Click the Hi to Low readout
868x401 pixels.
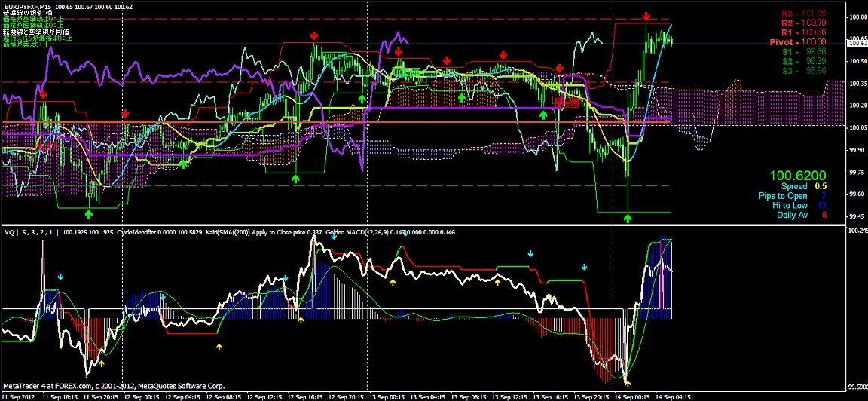pos(798,206)
